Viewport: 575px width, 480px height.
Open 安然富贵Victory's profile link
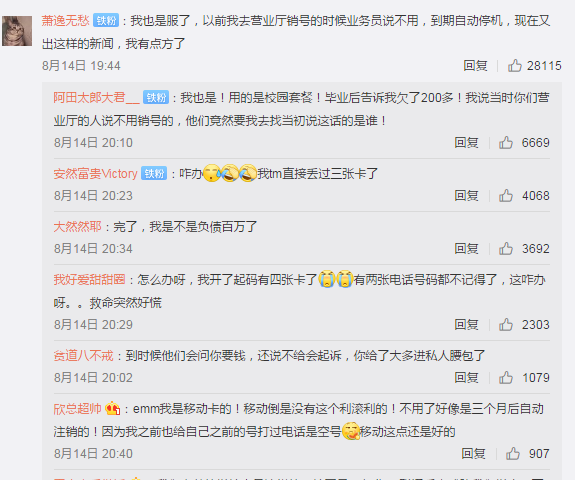pos(96,173)
